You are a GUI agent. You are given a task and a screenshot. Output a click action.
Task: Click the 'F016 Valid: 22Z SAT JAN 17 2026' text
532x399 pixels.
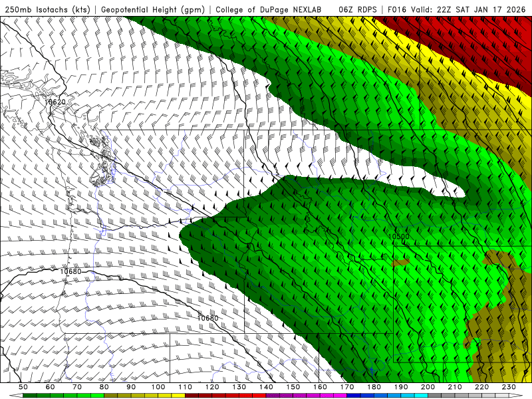tap(456, 10)
